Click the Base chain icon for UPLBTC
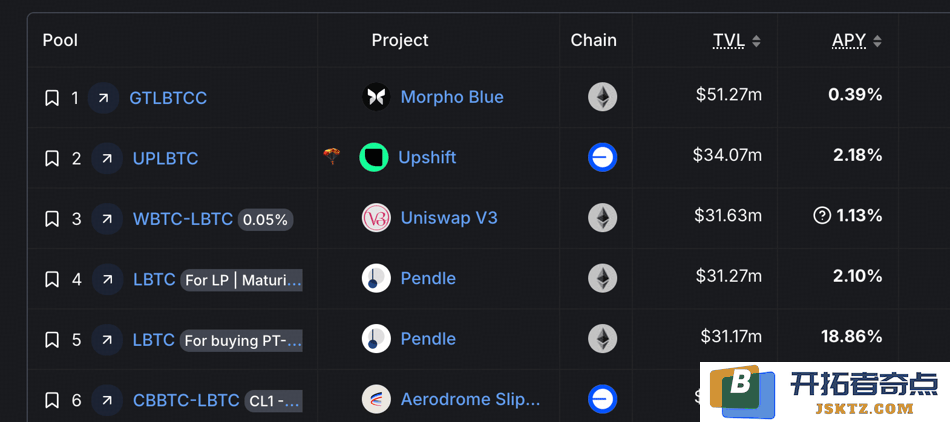This screenshot has width=950, height=422. point(602,157)
